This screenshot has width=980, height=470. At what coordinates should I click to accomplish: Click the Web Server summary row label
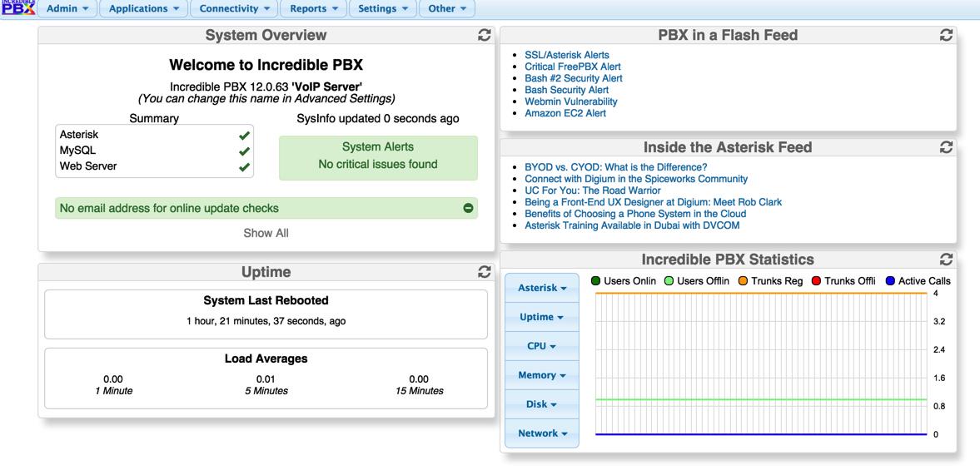88,166
